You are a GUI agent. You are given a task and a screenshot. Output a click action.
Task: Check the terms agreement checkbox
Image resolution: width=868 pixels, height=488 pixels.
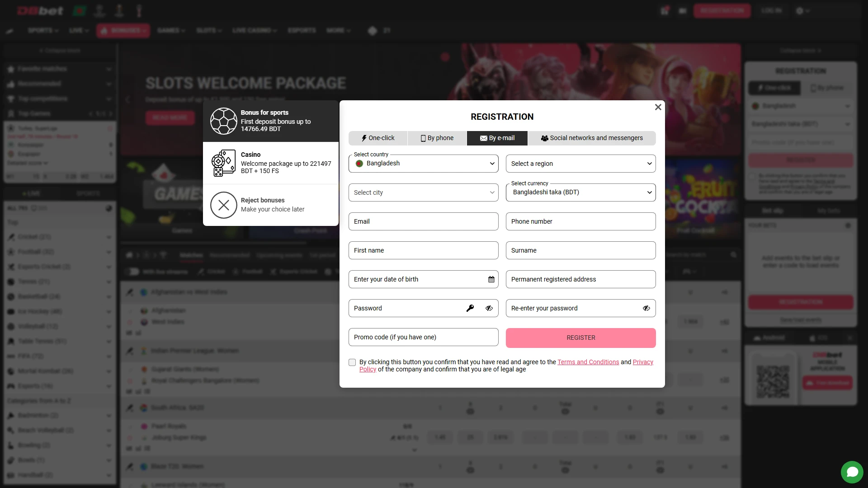click(351, 362)
